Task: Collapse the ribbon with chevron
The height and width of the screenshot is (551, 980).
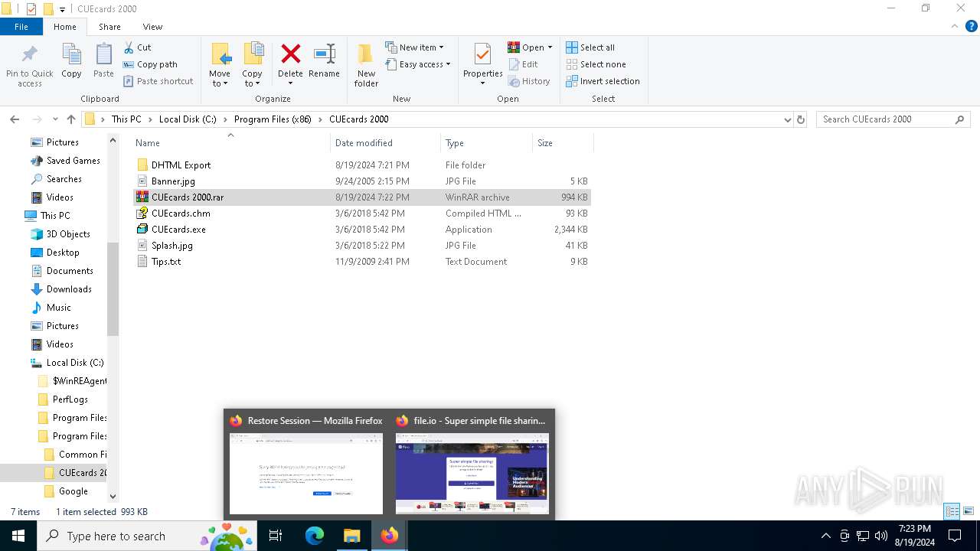Action: pyautogui.click(x=954, y=27)
